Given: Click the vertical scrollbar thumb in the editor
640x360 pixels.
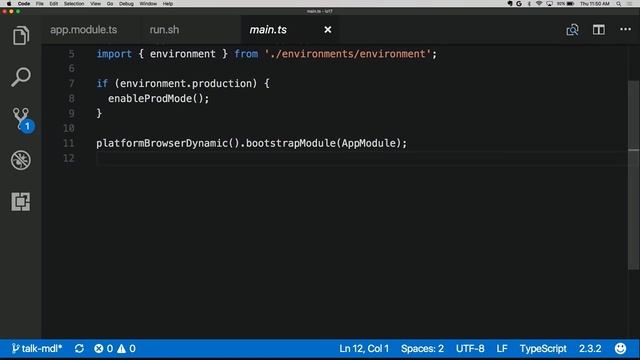Looking at the screenshot, I should 633,175.
